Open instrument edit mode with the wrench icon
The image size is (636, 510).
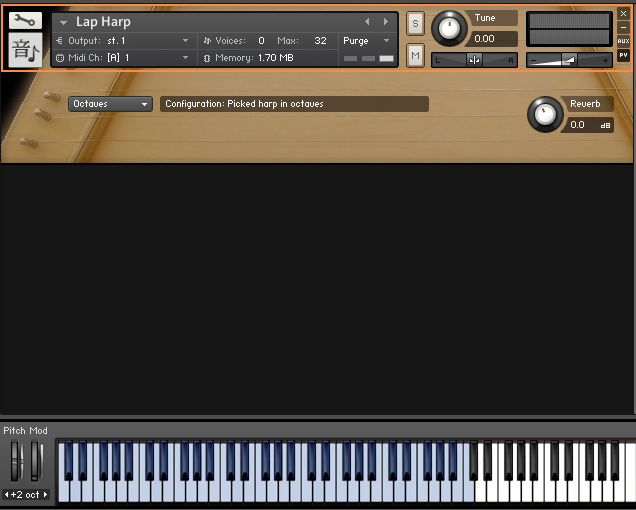(x=25, y=20)
